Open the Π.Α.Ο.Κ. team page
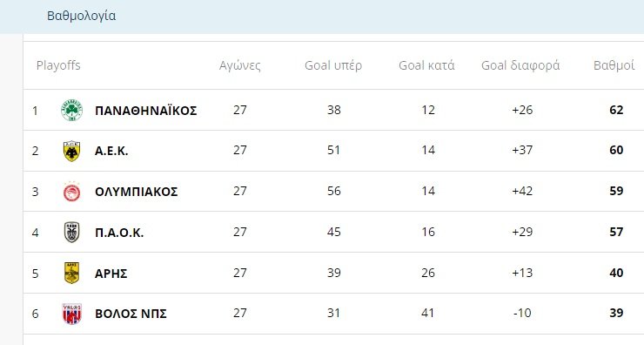The width and height of the screenshot is (644, 345). coord(119,233)
